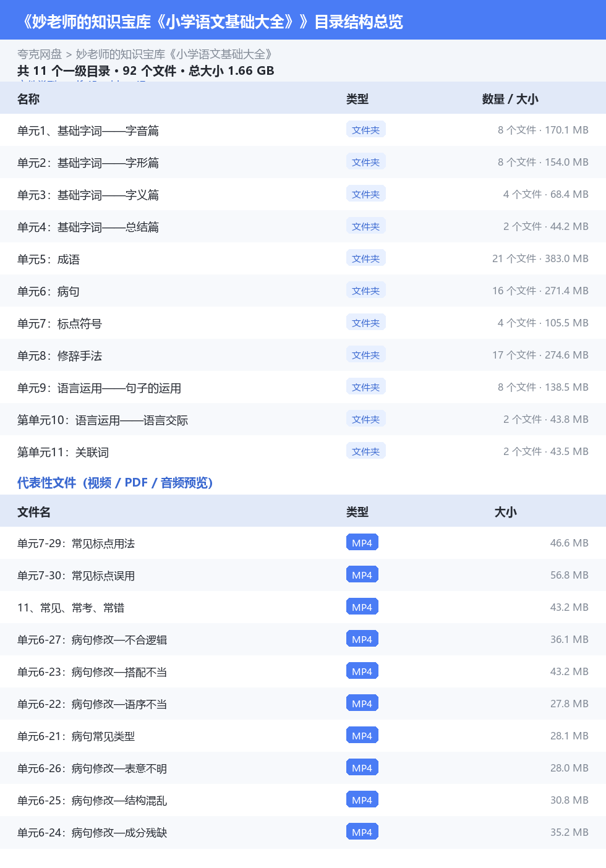Click MP4 badge for 单元6-24：病句修改—成分残缺
The image size is (606, 868).
point(362,832)
